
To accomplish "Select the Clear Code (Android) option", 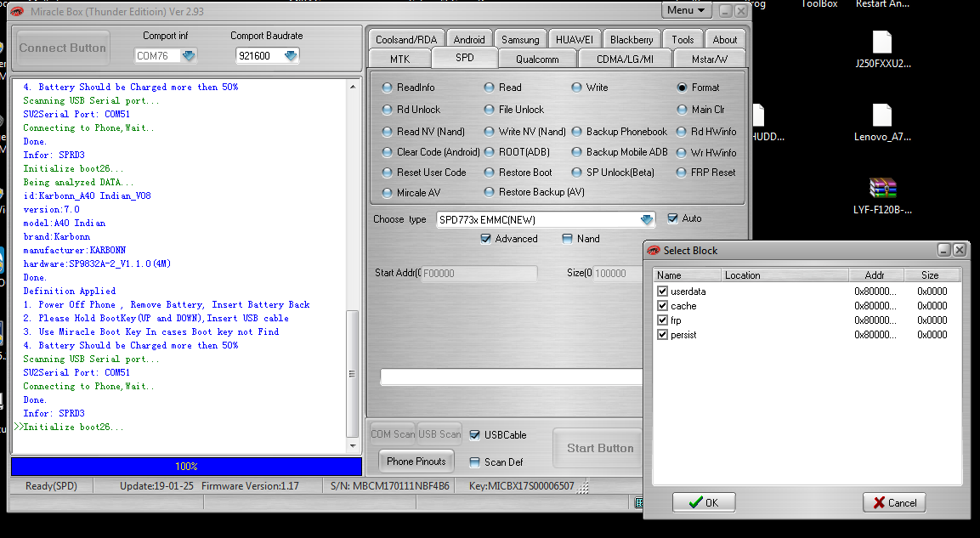I will pos(388,152).
